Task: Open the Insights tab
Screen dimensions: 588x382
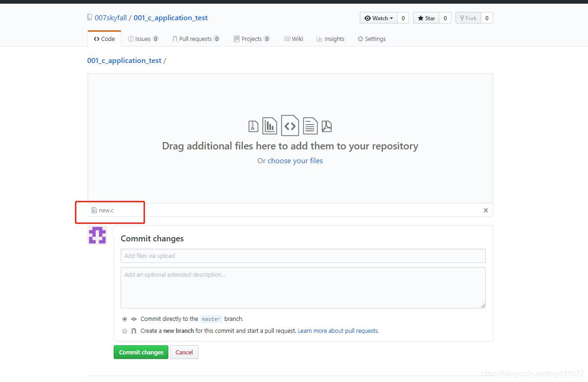Action: click(330, 39)
